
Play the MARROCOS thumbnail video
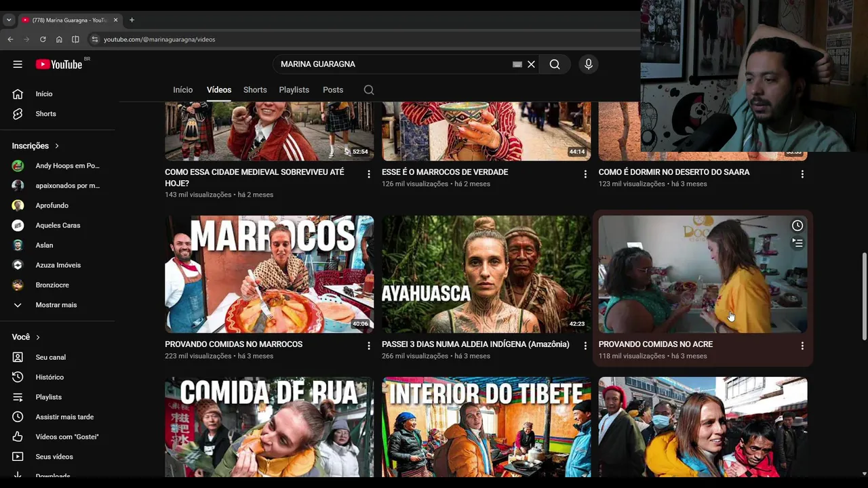pos(269,274)
